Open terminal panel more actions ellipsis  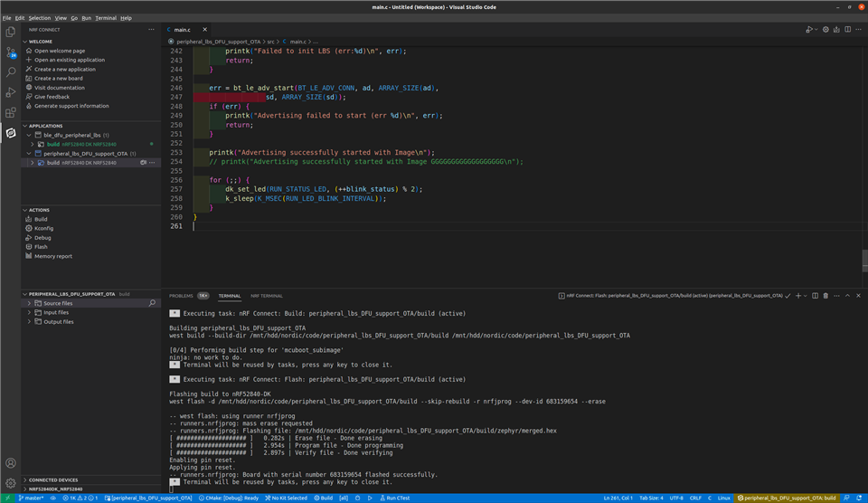click(836, 296)
